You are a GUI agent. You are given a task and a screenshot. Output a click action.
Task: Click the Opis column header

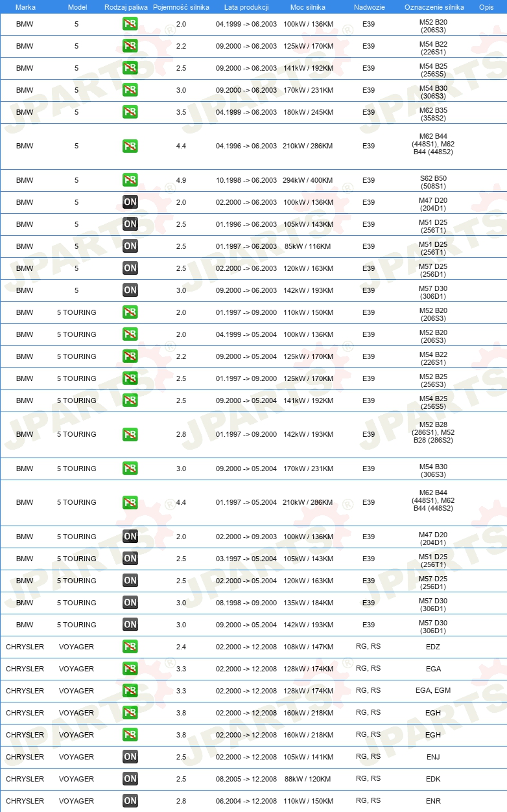[x=486, y=7]
